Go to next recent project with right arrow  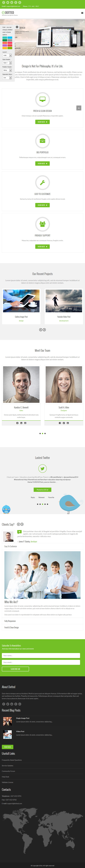(x=44, y=329)
